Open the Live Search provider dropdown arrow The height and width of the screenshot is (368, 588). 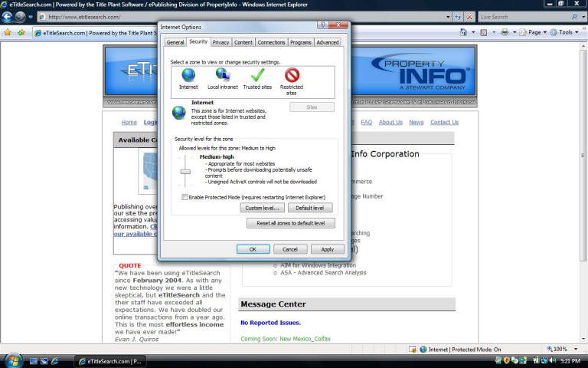point(583,17)
